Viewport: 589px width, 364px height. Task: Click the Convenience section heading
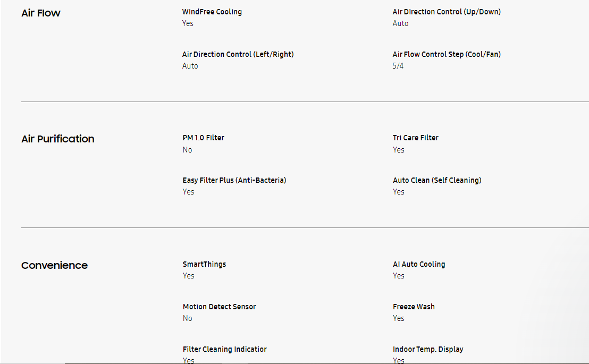tap(54, 265)
